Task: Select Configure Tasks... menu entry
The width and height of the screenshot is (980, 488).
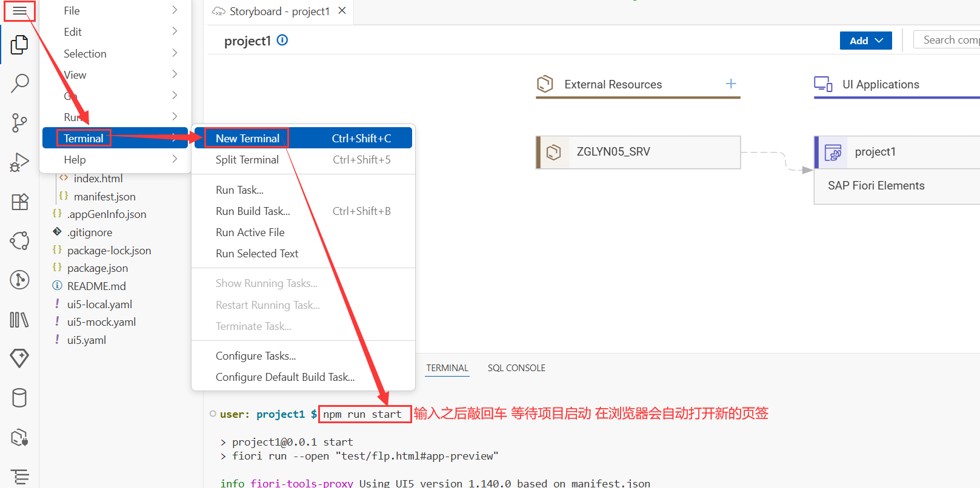Action: [x=303, y=355]
